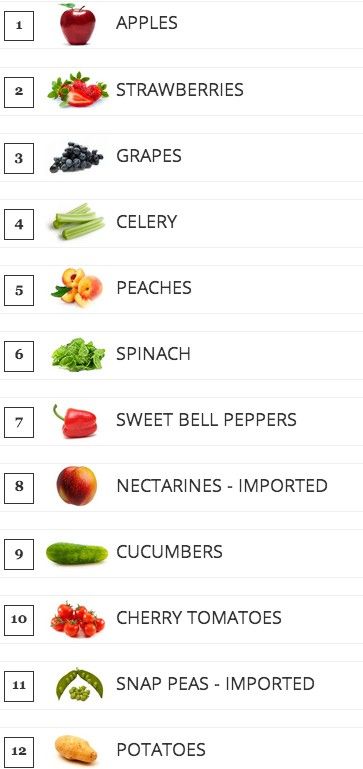363x769 pixels.
Task: Select the spinach leaves picture
Action: click(x=78, y=355)
